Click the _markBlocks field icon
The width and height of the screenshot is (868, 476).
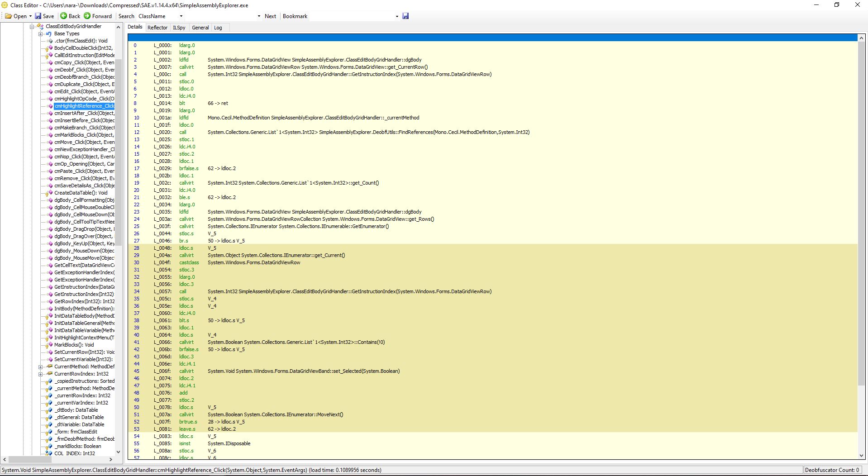[x=49, y=446]
